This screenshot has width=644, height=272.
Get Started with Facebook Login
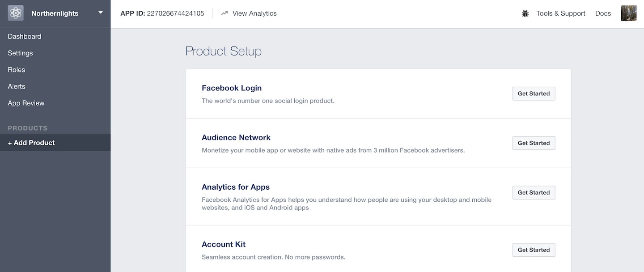click(x=534, y=93)
